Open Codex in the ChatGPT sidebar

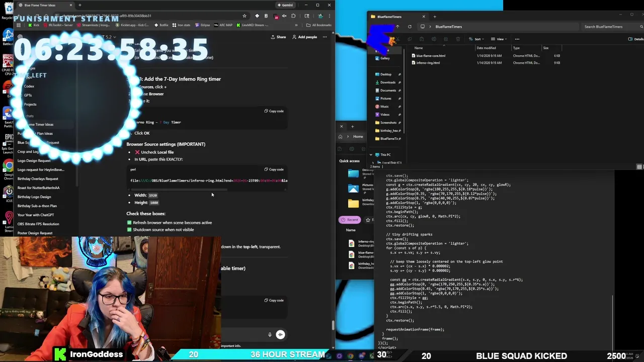tap(29, 86)
